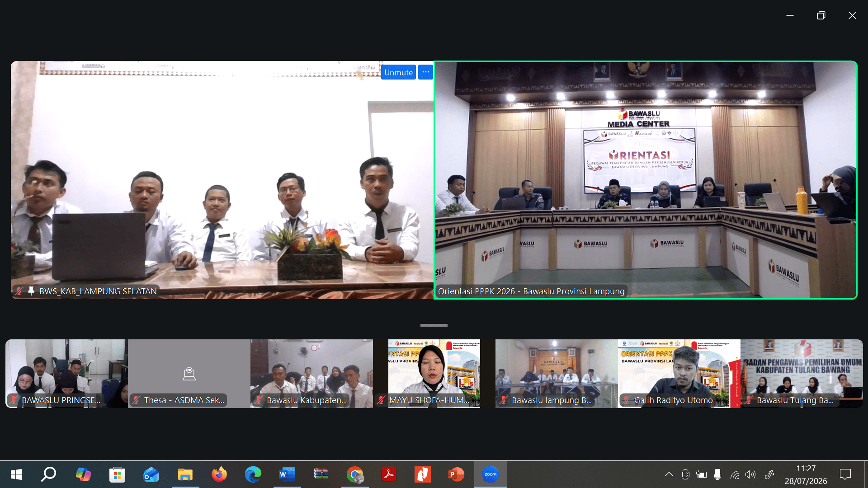Open WinRAR from the taskbar
868x488 pixels.
coord(321,474)
